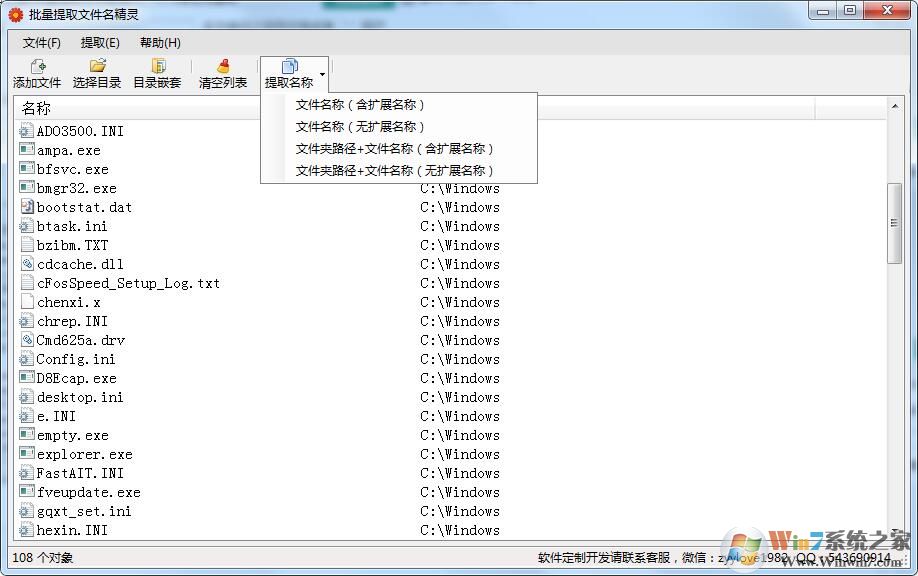The height and width of the screenshot is (576, 918).
Task: Click the cdcache.dll file icon
Action: [x=25, y=264]
